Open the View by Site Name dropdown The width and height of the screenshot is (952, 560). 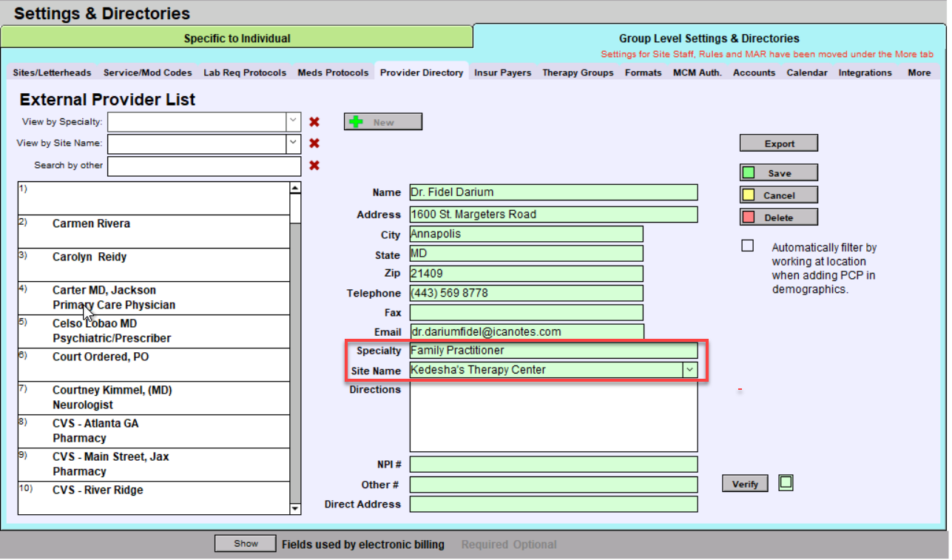point(293,143)
